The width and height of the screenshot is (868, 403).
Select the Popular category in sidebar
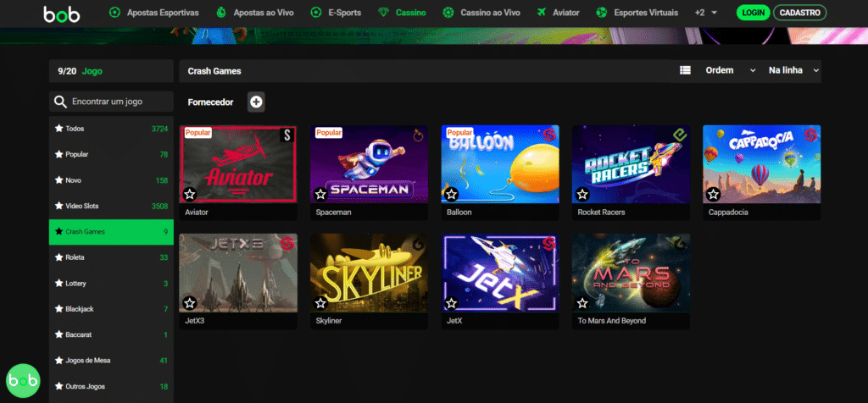point(111,155)
